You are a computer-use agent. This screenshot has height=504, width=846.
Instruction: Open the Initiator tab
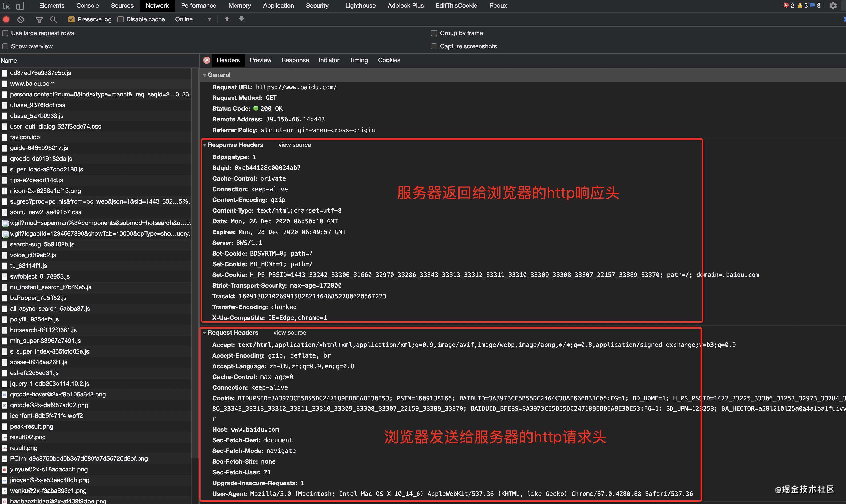click(x=329, y=60)
